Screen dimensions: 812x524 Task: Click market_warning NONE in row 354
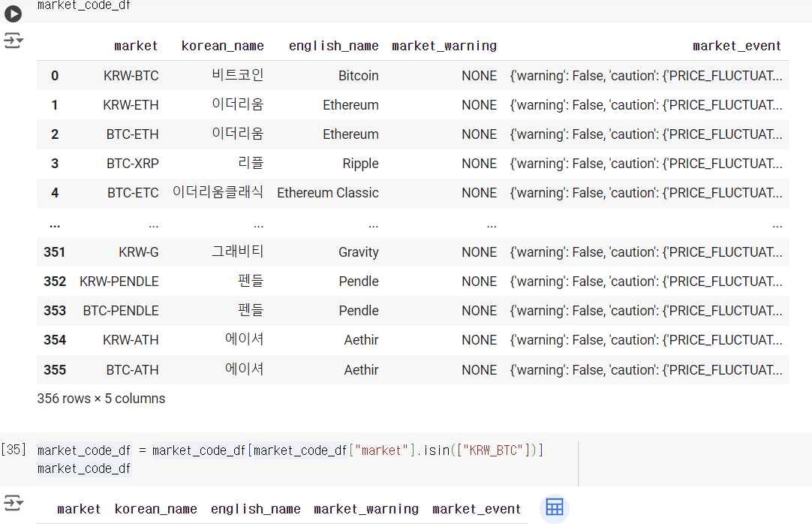click(479, 340)
